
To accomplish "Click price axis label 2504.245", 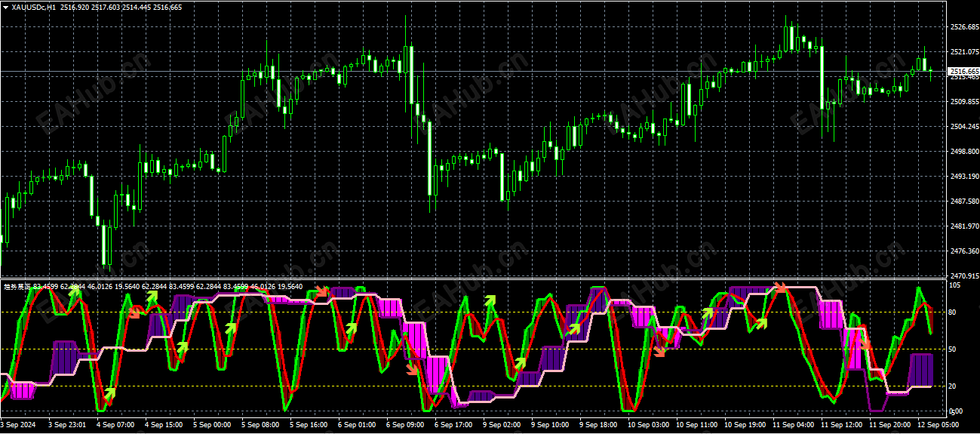I will coord(963,127).
